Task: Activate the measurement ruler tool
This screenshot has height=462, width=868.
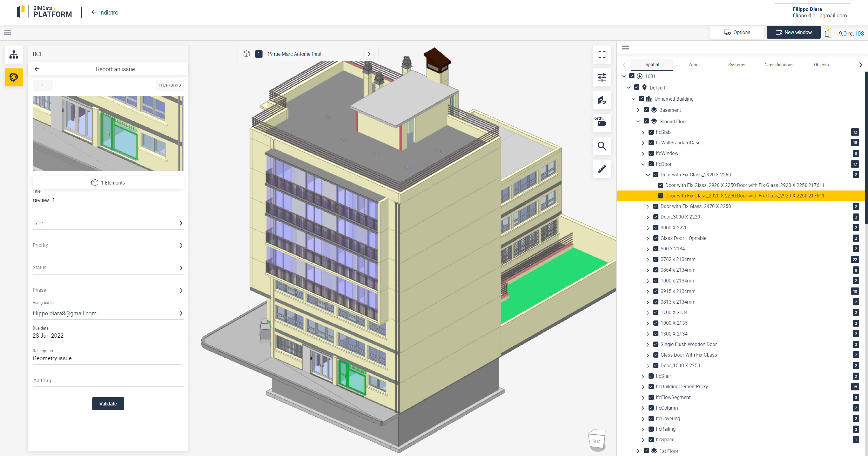Action: tap(602, 169)
